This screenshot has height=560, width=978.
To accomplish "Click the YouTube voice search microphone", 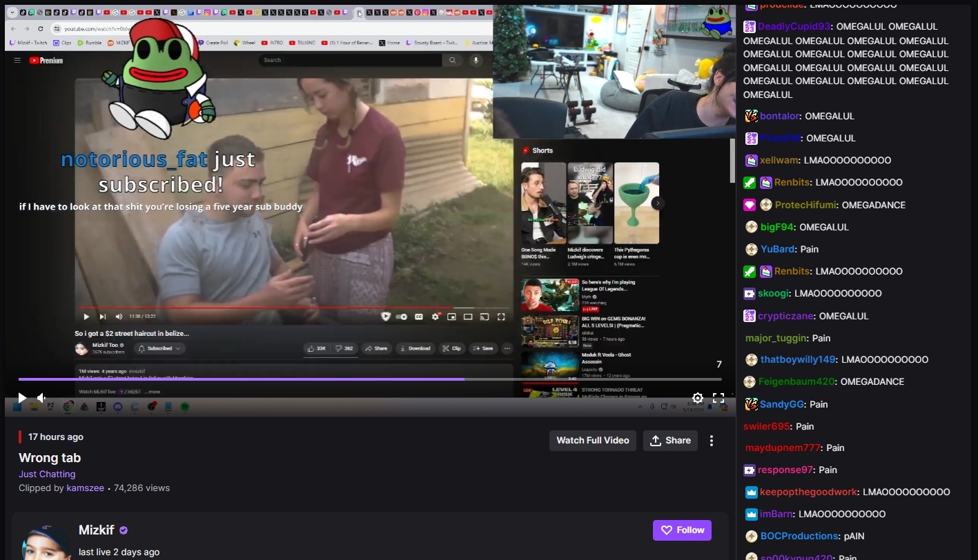I will [x=476, y=60].
